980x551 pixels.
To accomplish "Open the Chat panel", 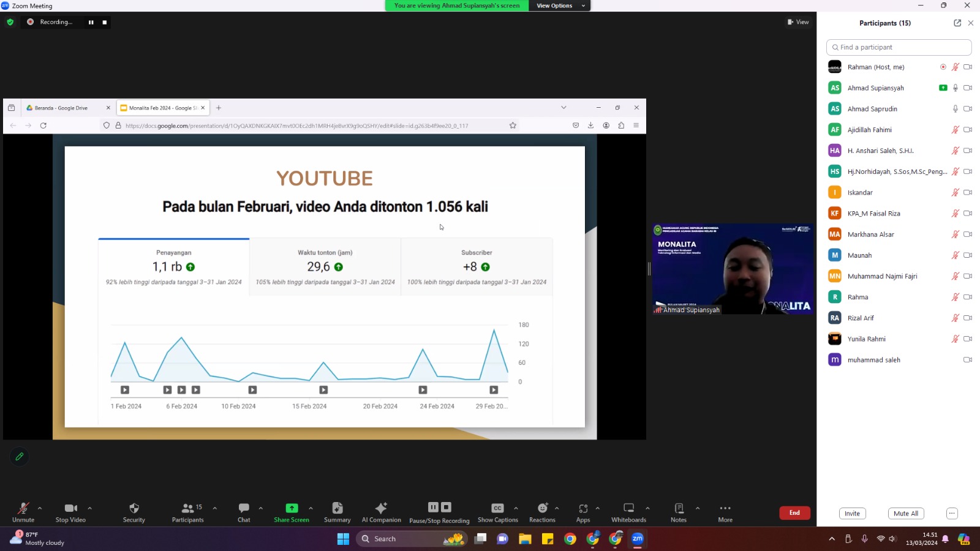I will tap(244, 508).
